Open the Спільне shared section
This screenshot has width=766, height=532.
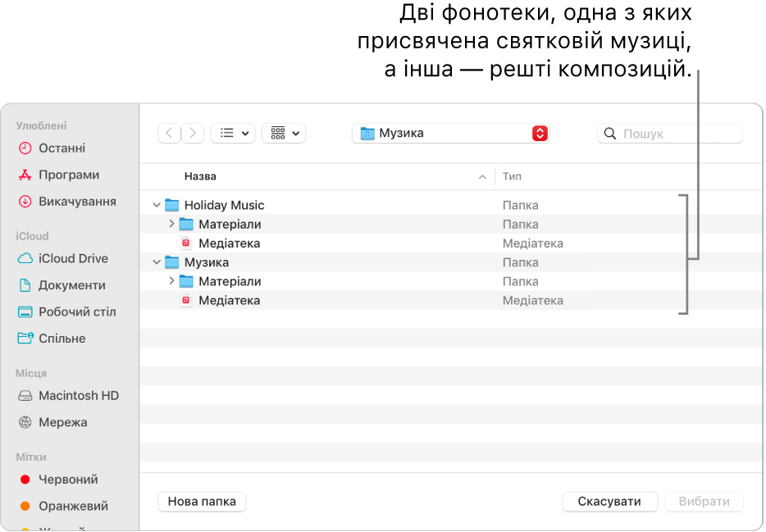[x=59, y=338]
